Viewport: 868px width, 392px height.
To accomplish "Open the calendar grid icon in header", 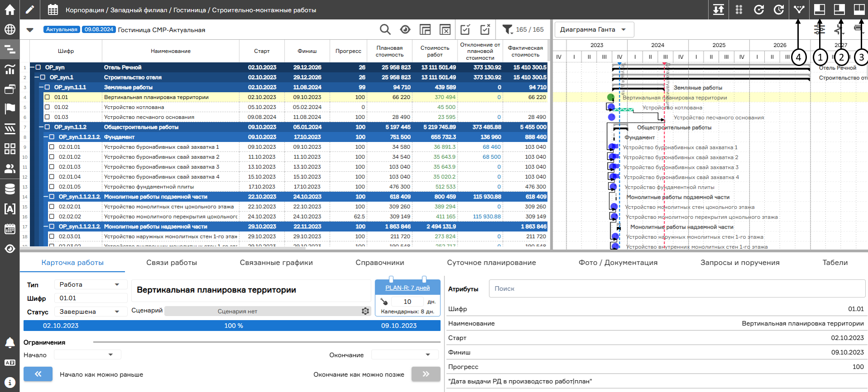I will pos(53,9).
